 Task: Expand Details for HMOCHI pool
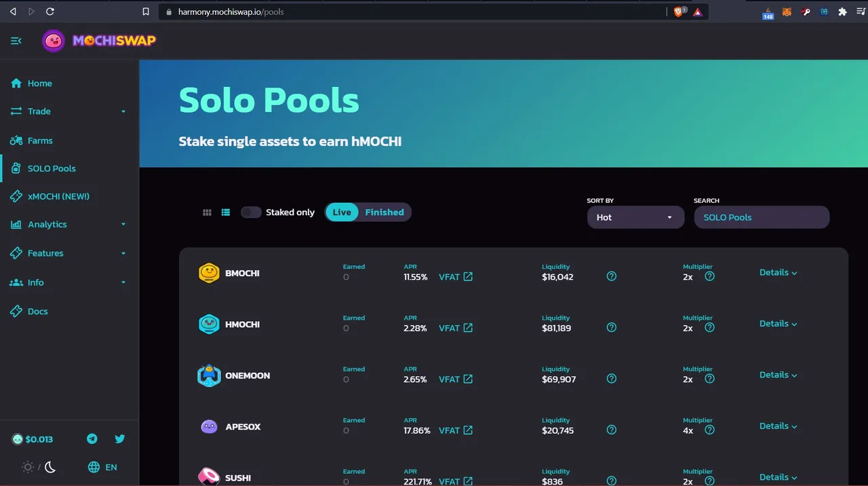pyautogui.click(x=778, y=324)
